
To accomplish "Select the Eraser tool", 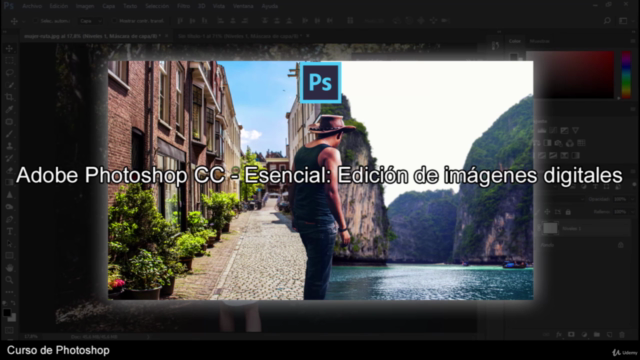I will click(x=9, y=171).
